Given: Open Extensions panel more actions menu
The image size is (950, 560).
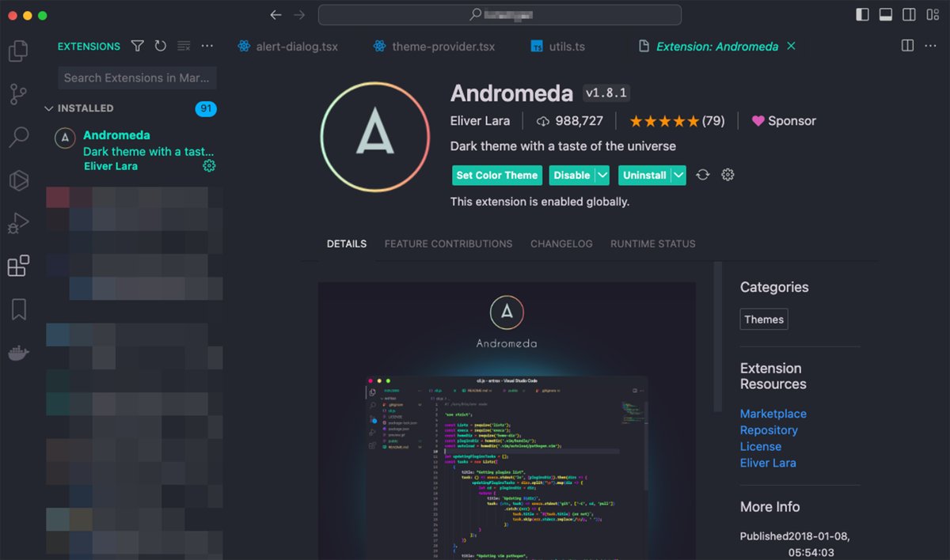Looking at the screenshot, I should click(x=207, y=47).
